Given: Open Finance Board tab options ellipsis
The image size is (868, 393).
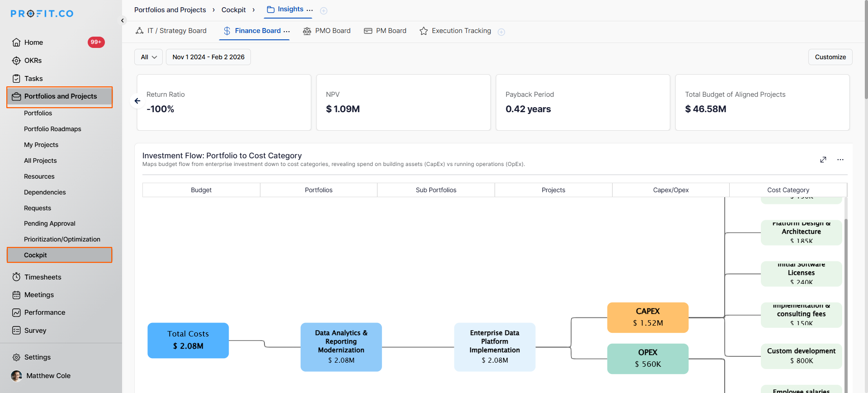Looking at the screenshot, I should coord(287,31).
